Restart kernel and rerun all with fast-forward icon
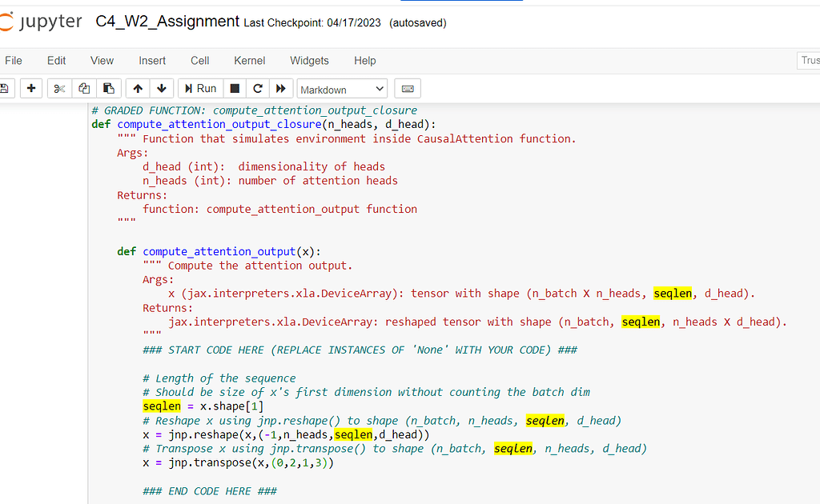This screenshot has width=820, height=504. click(280, 89)
